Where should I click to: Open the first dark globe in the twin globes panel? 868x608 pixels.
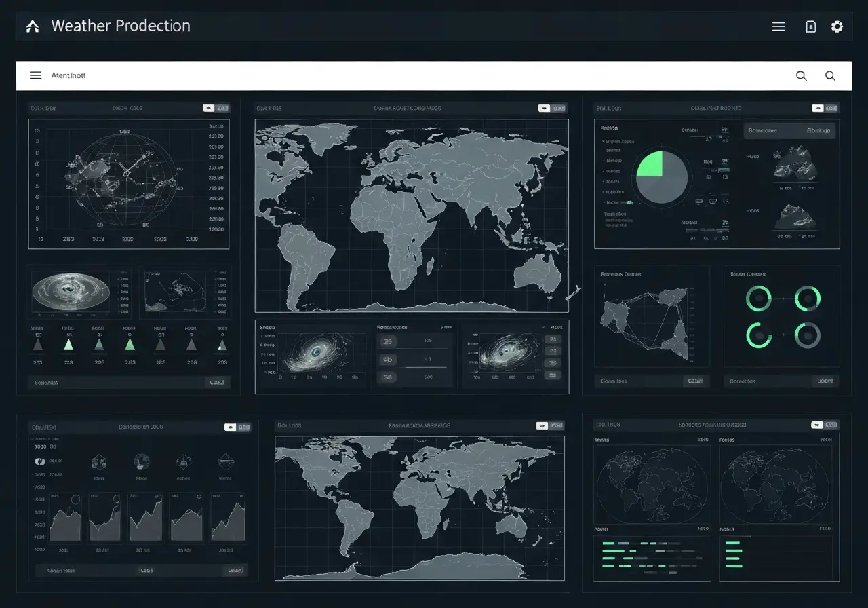point(652,484)
